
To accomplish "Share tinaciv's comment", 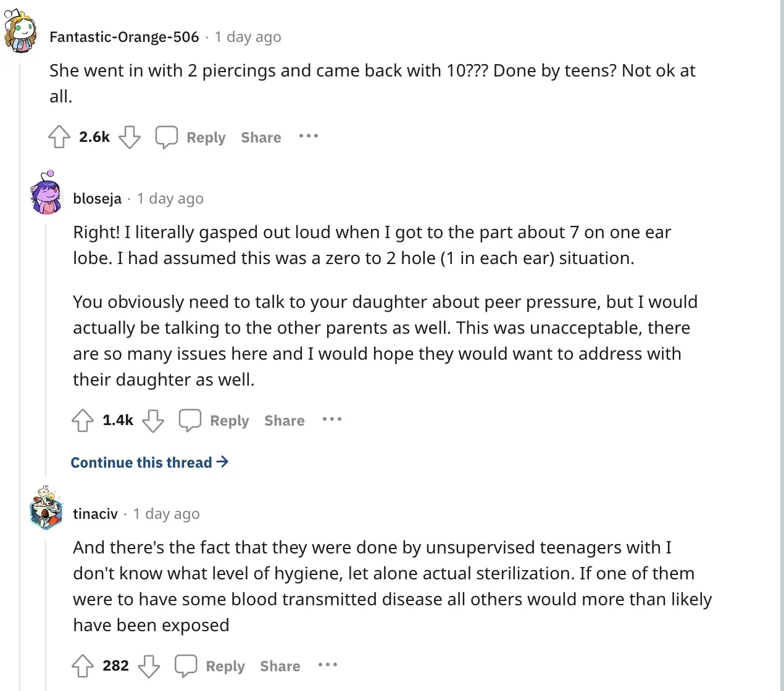I will [x=280, y=666].
